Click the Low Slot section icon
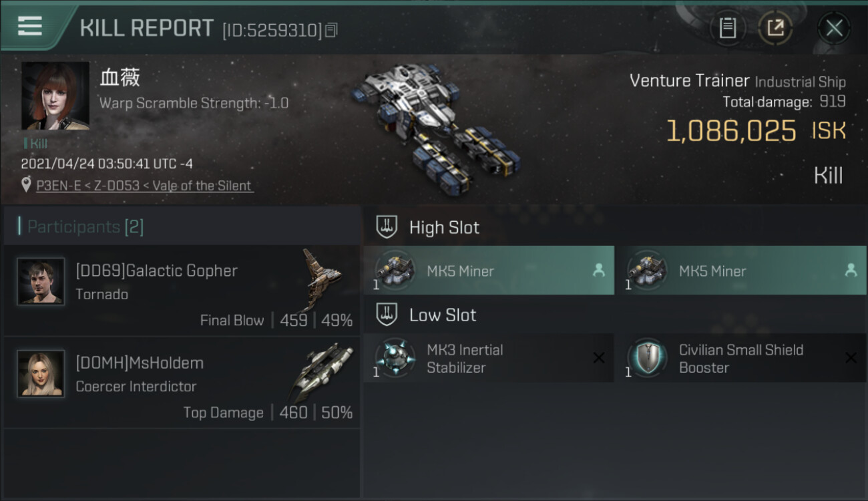 (x=387, y=315)
